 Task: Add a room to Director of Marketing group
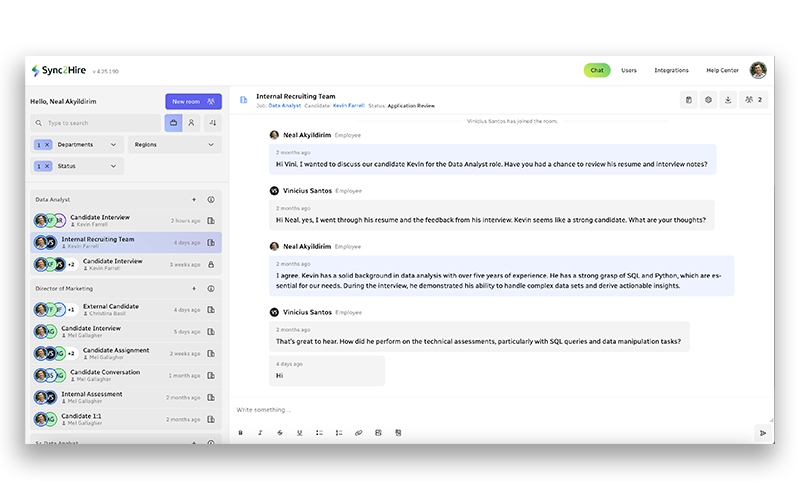pos(194,289)
